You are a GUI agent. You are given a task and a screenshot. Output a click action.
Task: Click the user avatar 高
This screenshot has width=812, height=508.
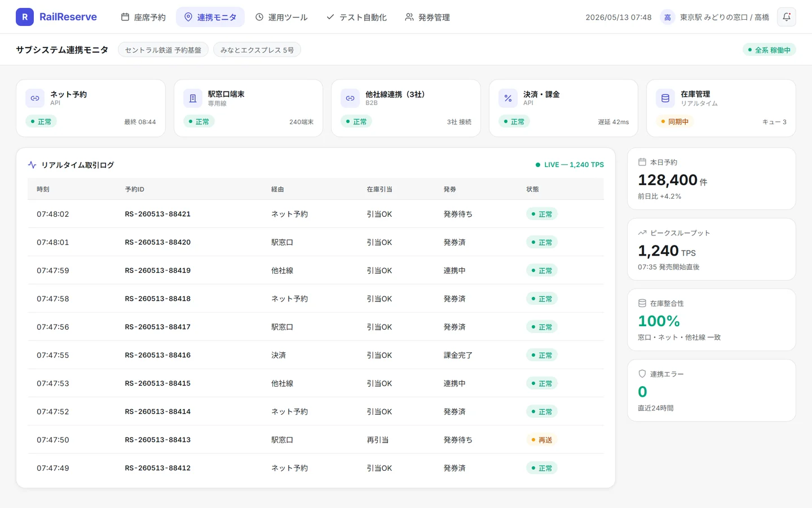[x=668, y=17]
